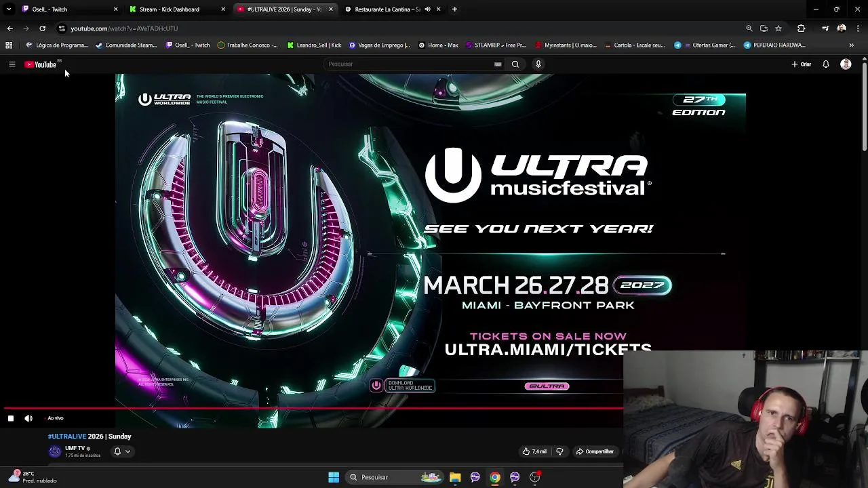Mute the video with the speaker icon
The height and width of the screenshot is (488, 868).
[x=28, y=418]
